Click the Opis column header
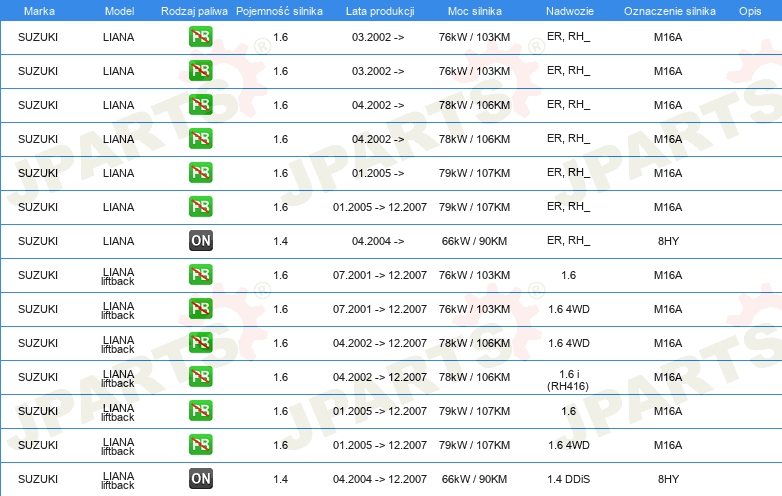Viewport: 782px width, 496px height. 750,11
